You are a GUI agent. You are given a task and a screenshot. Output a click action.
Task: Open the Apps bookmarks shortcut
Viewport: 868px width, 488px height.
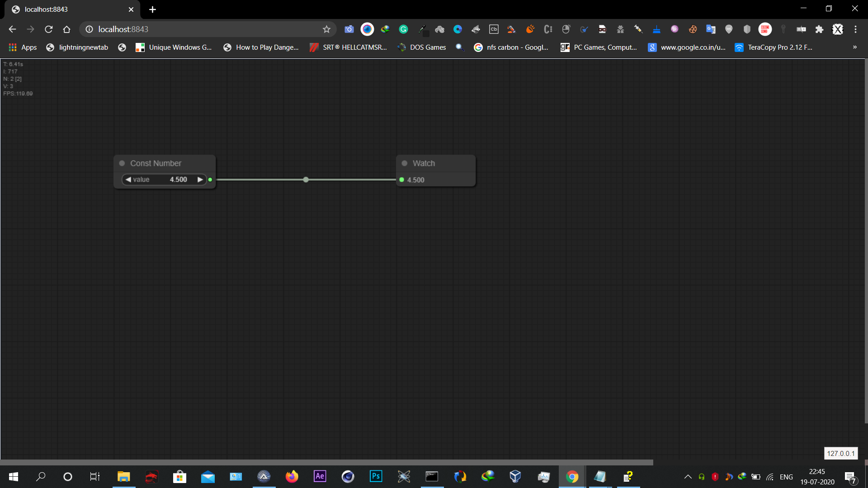(23, 47)
